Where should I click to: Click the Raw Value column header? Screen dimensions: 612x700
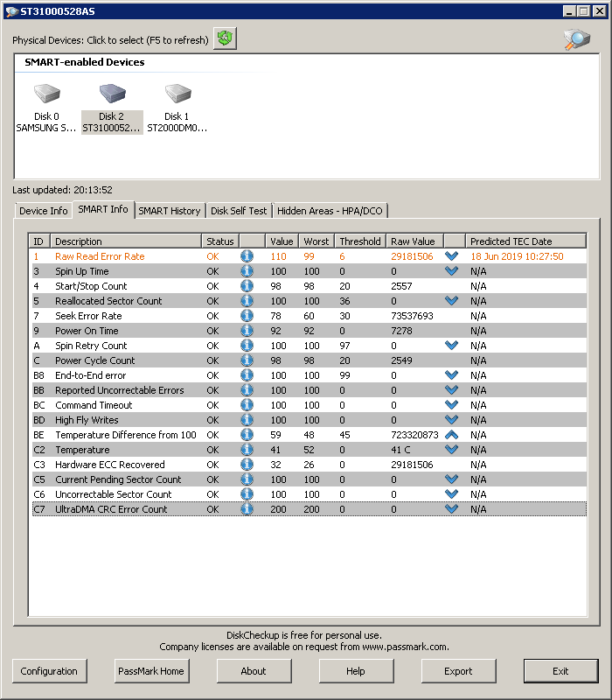point(414,241)
